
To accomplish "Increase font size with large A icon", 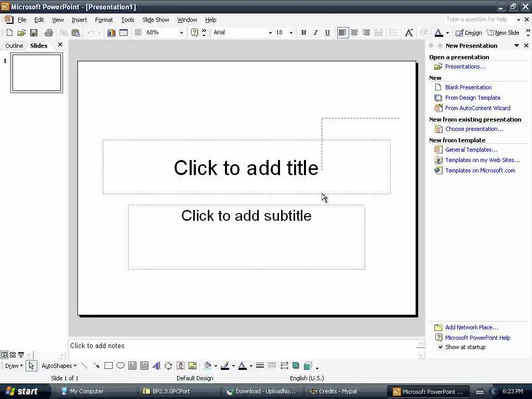I will 409,33.
